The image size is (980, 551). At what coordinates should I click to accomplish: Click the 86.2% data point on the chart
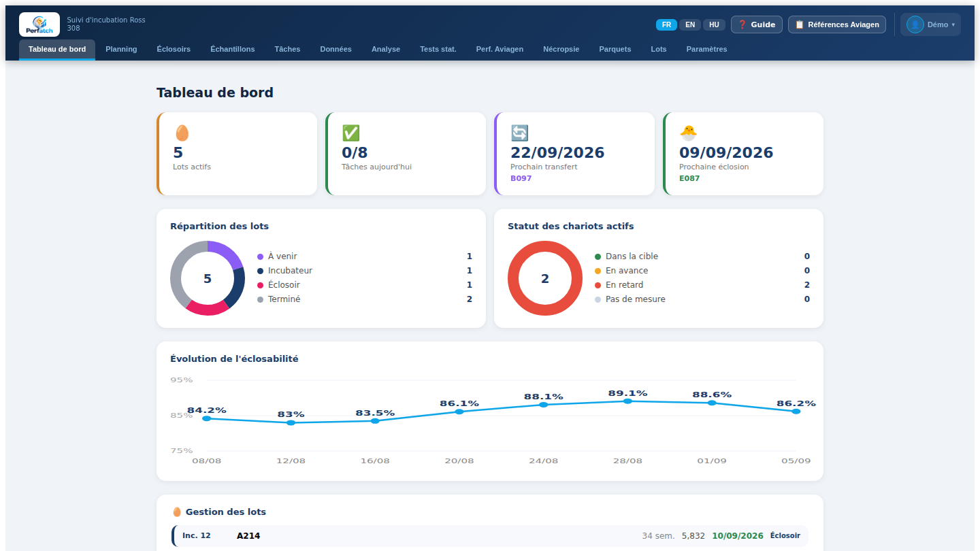click(796, 411)
